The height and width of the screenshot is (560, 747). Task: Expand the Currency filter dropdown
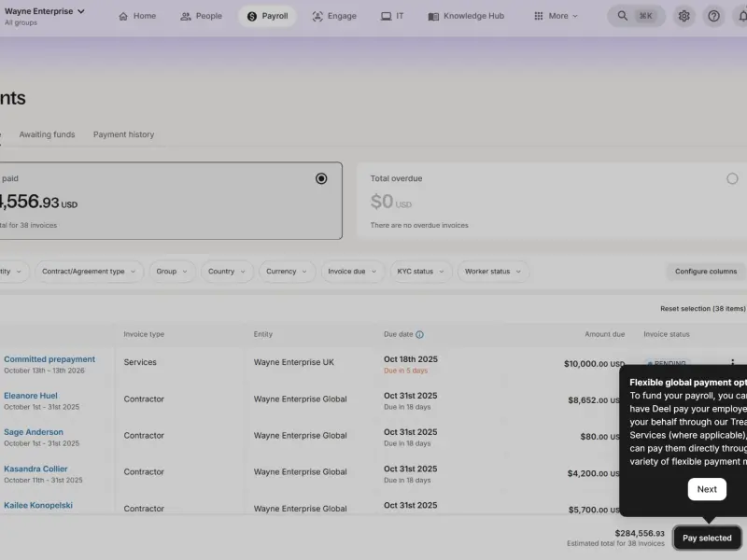[287, 272]
